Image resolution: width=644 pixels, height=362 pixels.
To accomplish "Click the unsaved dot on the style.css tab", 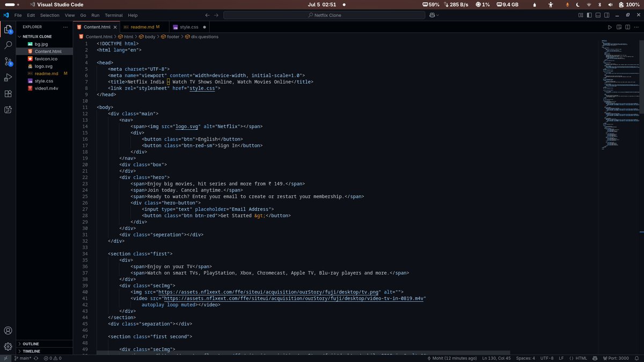I will [x=204, y=27].
